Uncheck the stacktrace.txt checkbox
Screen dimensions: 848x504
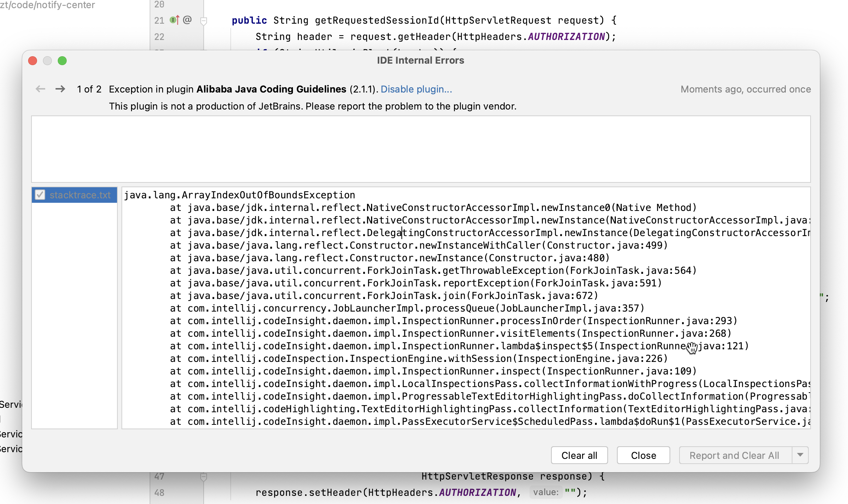(40, 195)
